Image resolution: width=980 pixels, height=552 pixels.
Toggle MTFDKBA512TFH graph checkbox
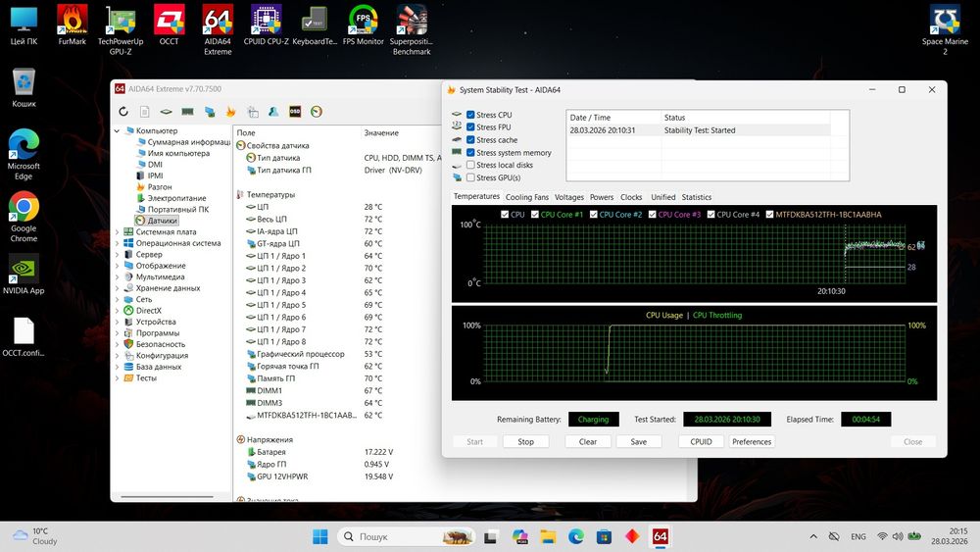770,215
